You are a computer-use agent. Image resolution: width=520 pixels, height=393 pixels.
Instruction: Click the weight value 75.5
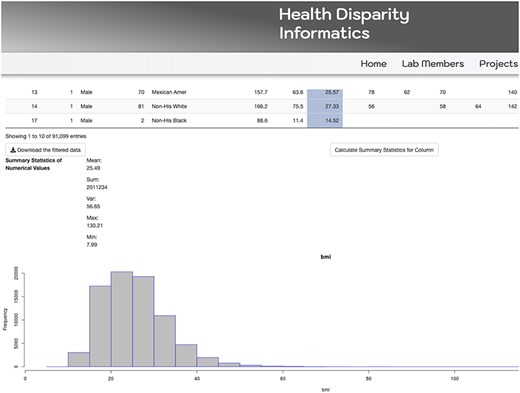pyautogui.click(x=298, y=106)
